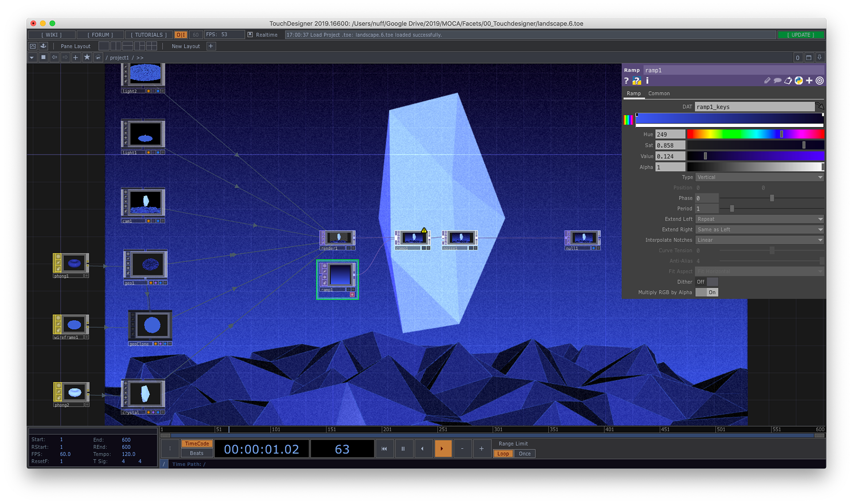Image resolution: width=853 pixels, height=504 pixels.
Task: Step forward one frame with plus button
Action: 481,449
